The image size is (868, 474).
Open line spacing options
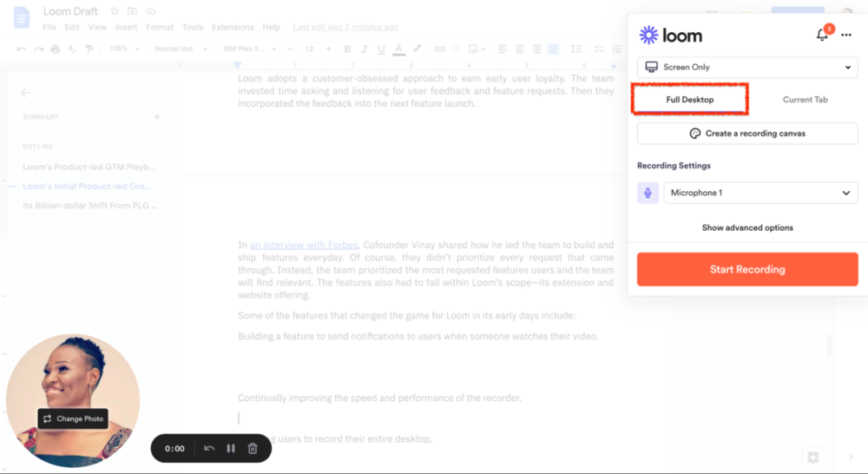pyautogui.click(x=576, y=49)
